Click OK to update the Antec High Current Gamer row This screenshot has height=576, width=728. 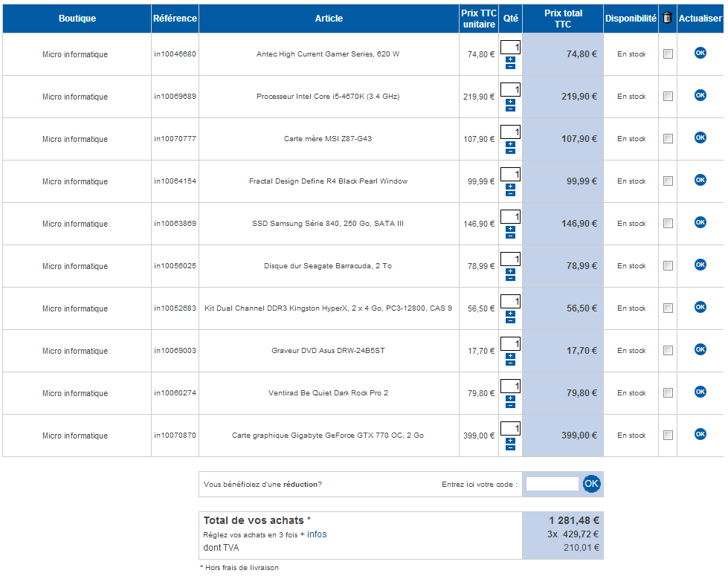[700, 53]
